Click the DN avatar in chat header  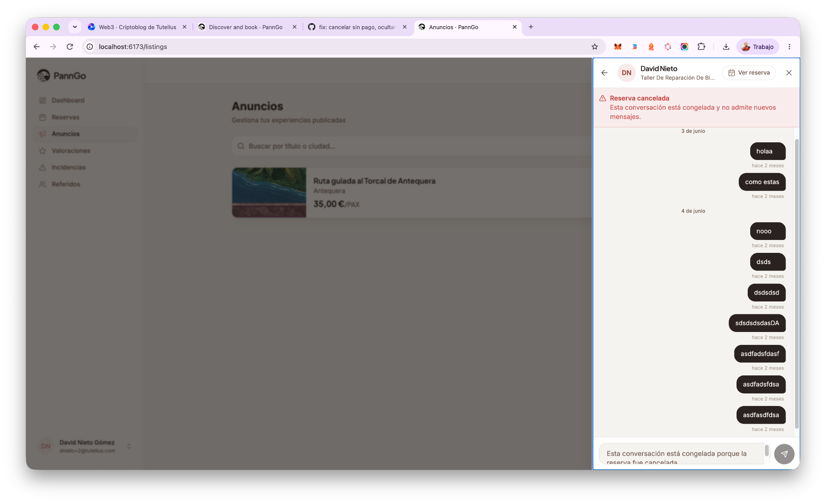[626, 73]
